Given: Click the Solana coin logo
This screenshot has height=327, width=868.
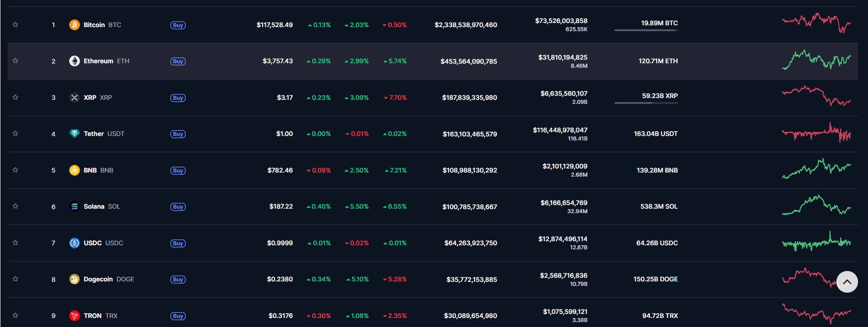Looking at the screenshot, I should [x=75, y=206].
